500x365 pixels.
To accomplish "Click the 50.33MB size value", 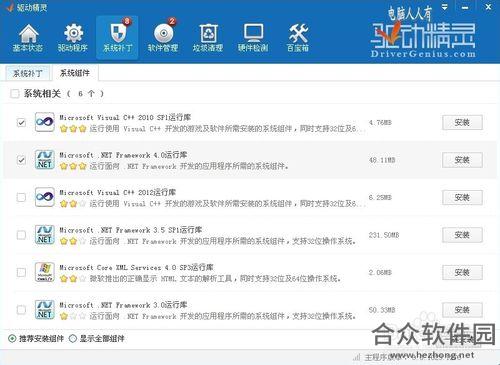I will [x=382, y=310].
